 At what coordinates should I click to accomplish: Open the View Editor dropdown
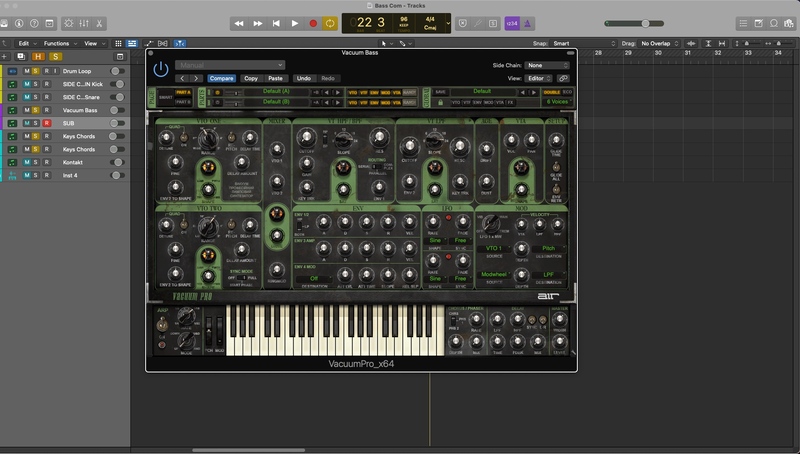539,78
